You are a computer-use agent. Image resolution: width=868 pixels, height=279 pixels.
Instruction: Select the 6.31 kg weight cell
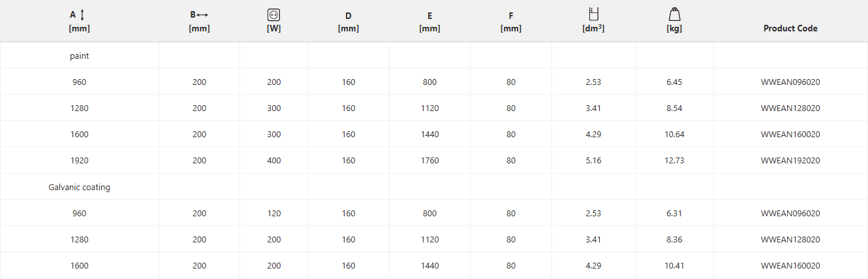[675, 214]
